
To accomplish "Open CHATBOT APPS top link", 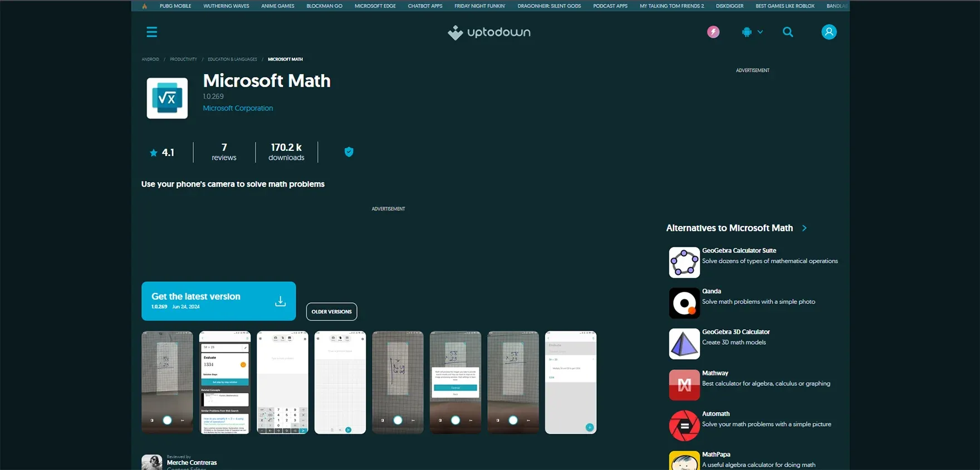I will pos(425,6).
